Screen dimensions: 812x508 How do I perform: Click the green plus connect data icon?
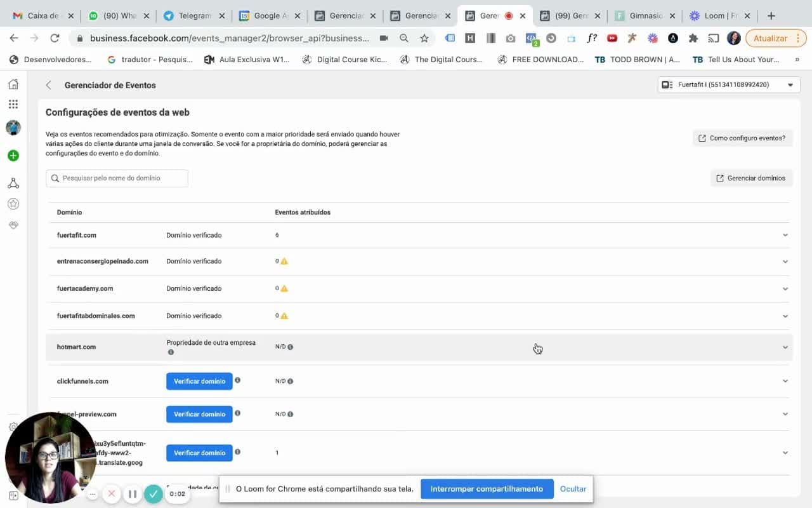coord(13,156)
